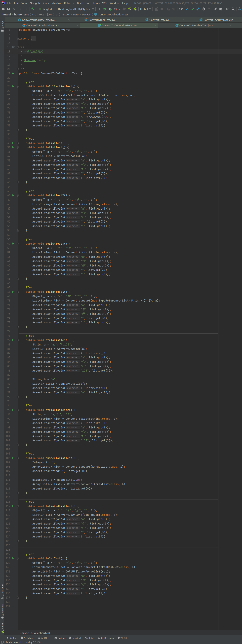Open the Spring tool window
Screen dimensions: 242x644
click(59, 638)
